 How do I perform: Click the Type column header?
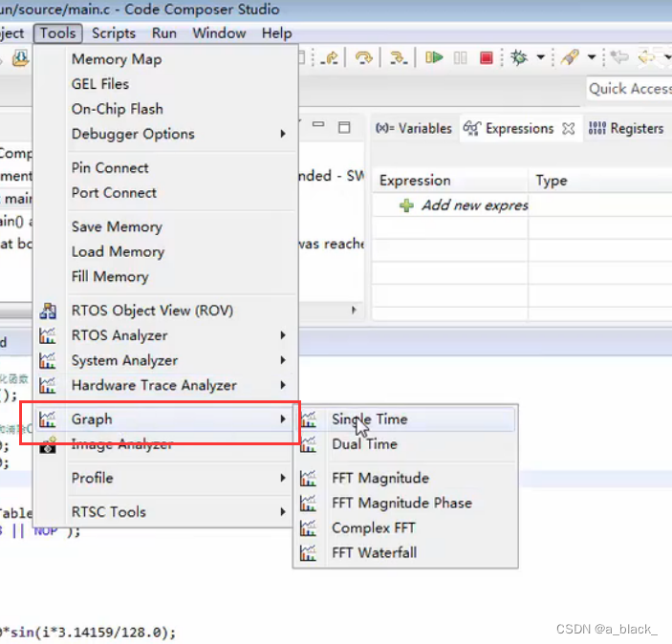(552, 181)
